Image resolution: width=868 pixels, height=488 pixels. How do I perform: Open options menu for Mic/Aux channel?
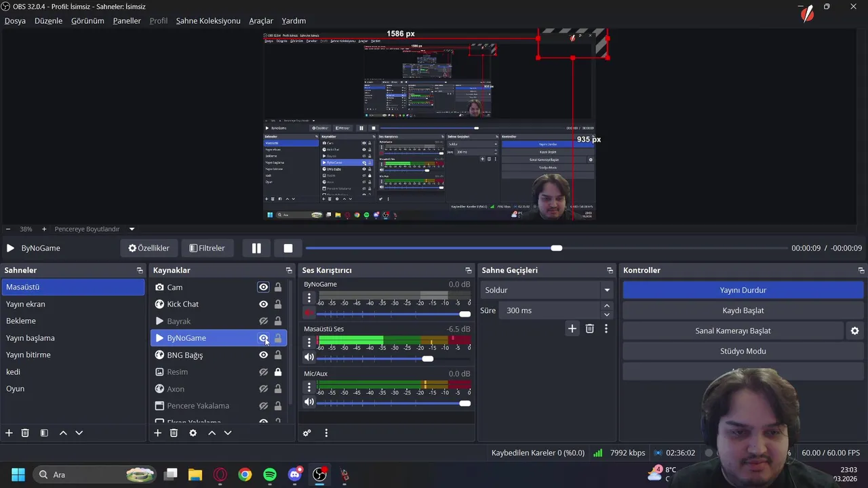point(309,387)
